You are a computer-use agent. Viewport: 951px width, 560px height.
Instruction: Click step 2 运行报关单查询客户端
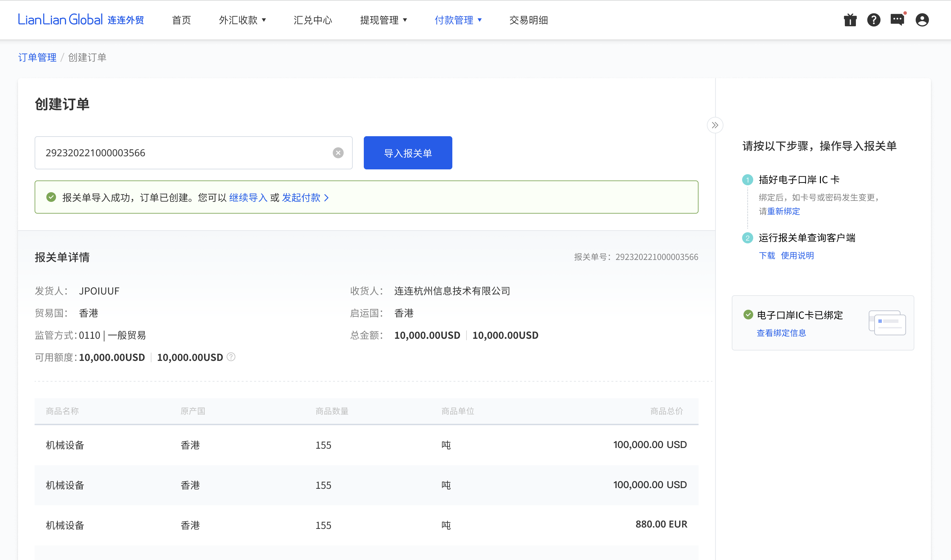[x=807, y=238]
